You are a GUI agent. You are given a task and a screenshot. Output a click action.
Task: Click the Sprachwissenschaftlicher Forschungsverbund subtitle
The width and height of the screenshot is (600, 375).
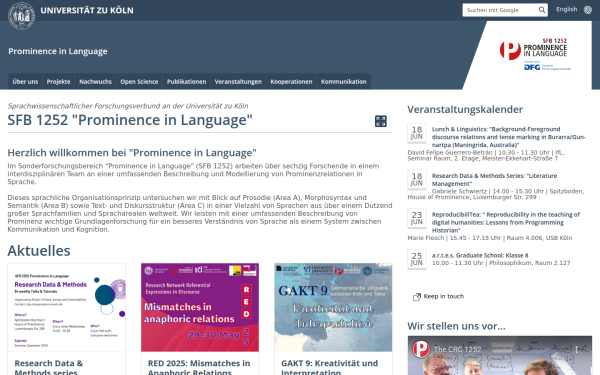[128, 106]
